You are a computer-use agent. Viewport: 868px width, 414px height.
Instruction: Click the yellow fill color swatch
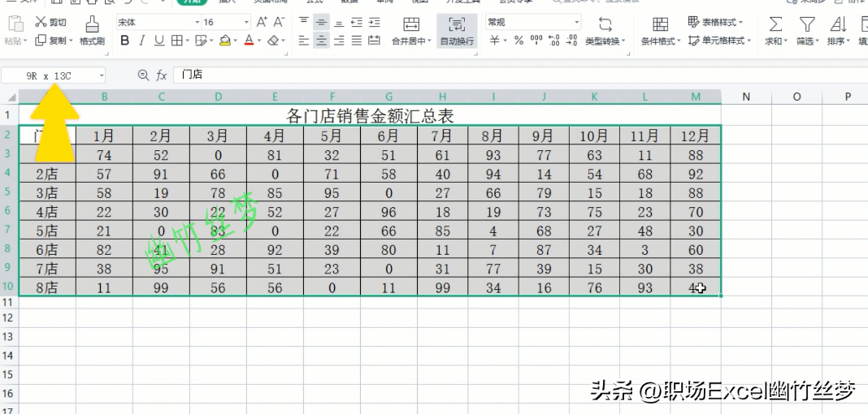tap(225, 41)
